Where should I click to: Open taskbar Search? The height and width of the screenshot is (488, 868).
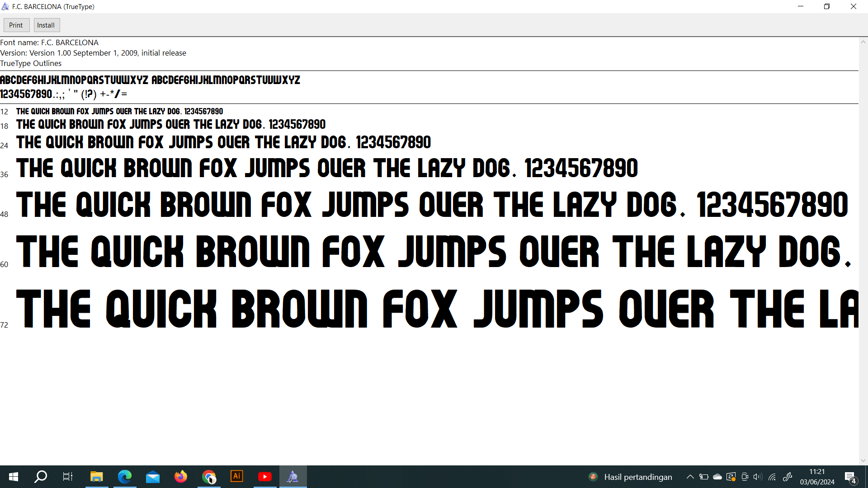[x=41, y=477]
